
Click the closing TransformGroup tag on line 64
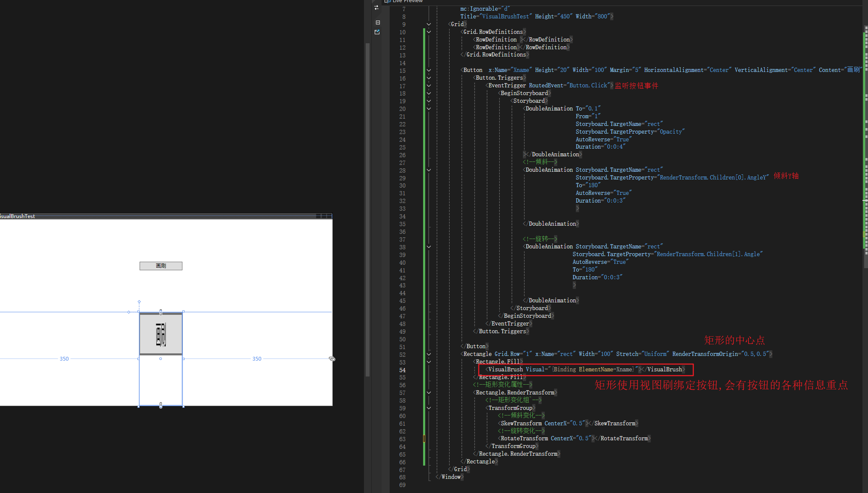click(512, 446)
